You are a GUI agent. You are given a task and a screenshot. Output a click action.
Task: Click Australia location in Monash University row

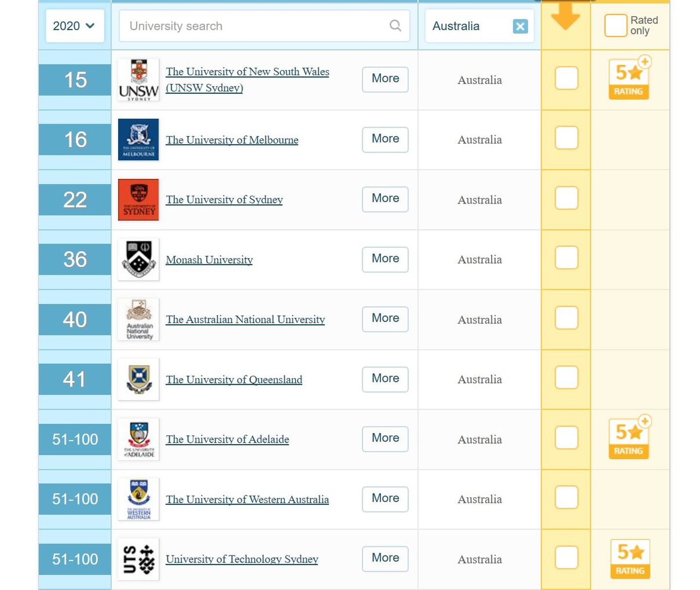479,260
